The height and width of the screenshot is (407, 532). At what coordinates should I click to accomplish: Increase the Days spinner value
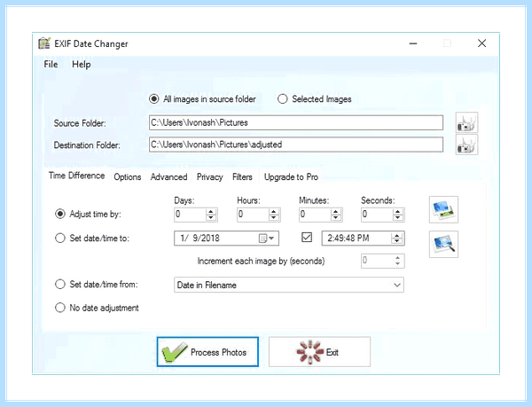[x=211, y=211]
